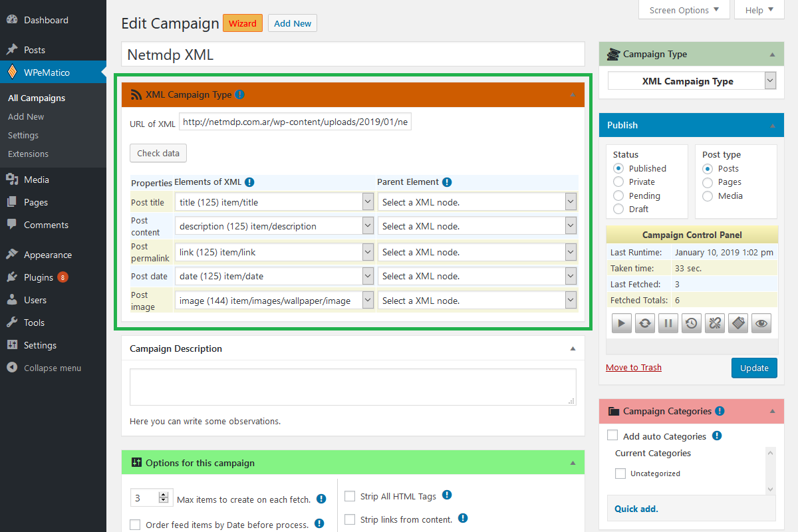Open the Post title XML element dropdown
The image size is (798, 532).
click(275, 202)
